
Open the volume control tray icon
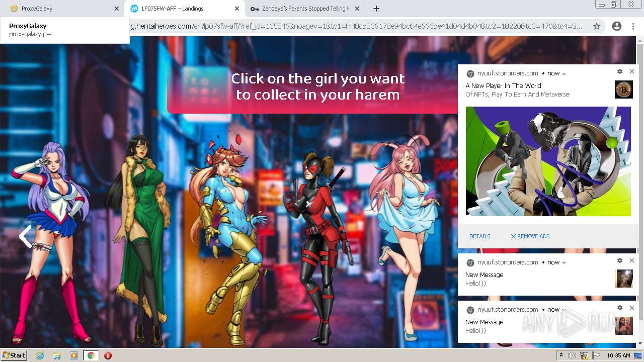(573, 355)
